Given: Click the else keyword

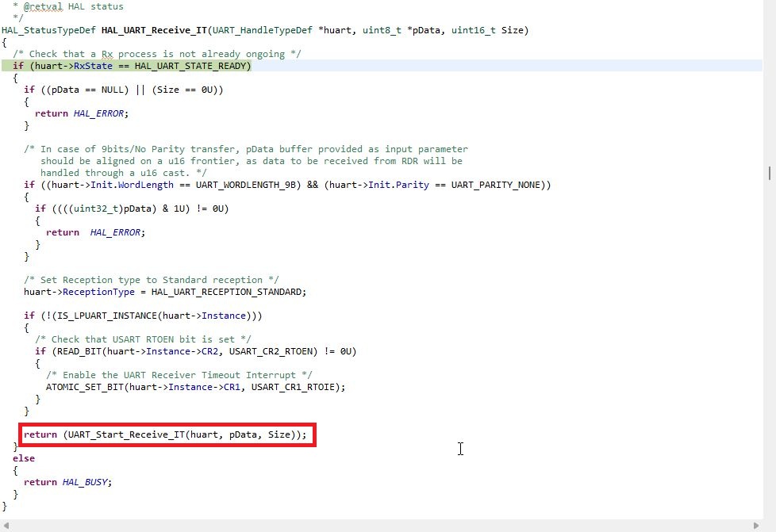Looking at the screenshot, I should pyautogui.click(x=24, y=458).
